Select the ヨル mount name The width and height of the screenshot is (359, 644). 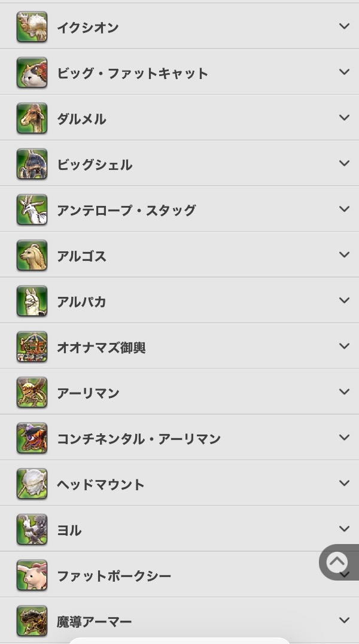point(69,530)
